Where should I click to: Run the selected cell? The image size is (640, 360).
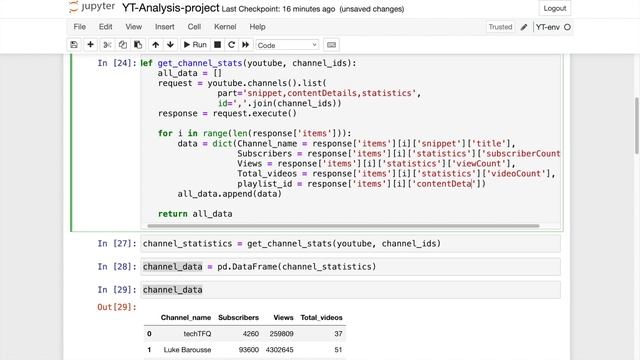(x=195, y=45)
